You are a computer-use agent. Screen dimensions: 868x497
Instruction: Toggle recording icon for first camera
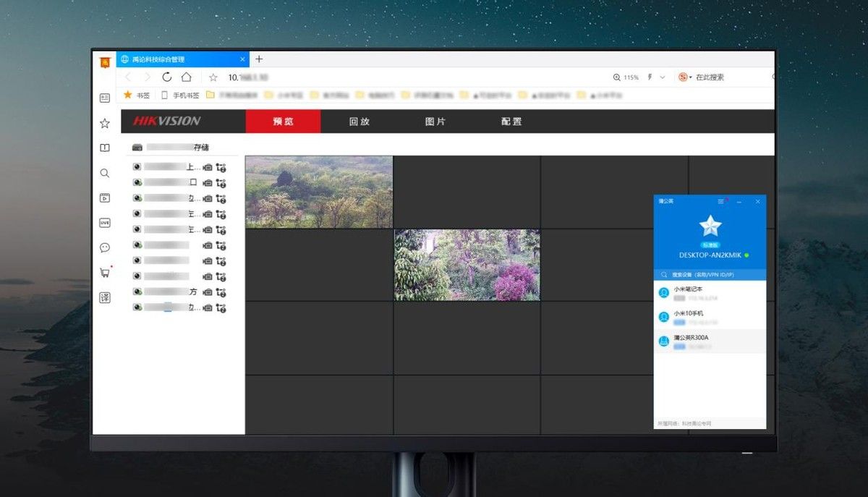tap(208, 167)
